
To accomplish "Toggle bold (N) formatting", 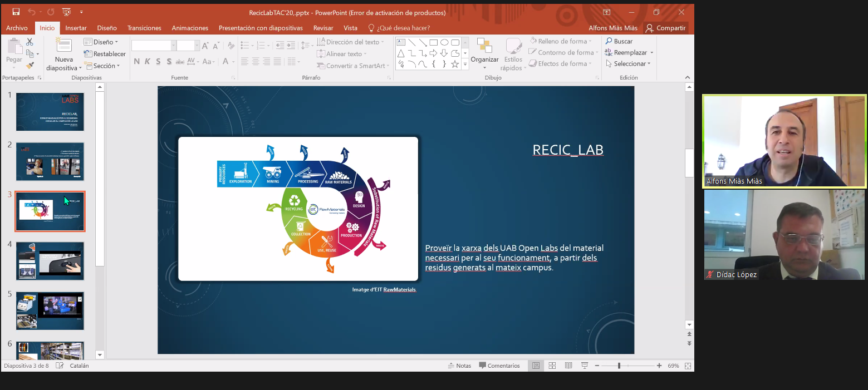I will click(137, 62).
